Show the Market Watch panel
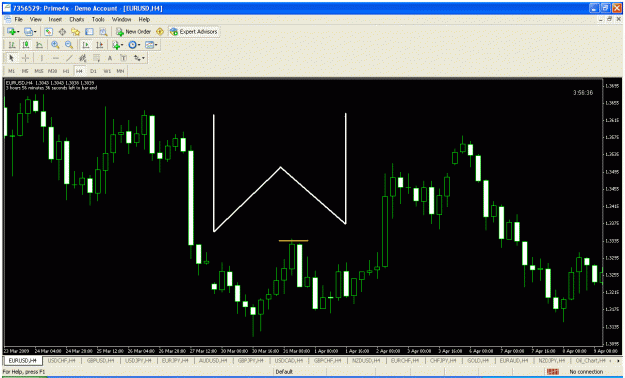Image resolution: width=625 pixels, height=378 pixels. click(x=48, y=32)
